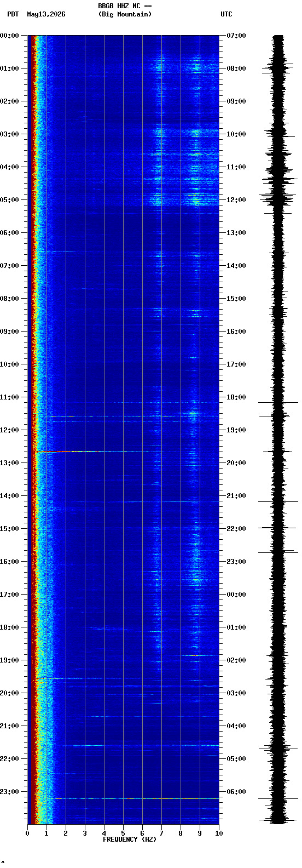302x868 pixels.
Task: Click the seismogram waveform trace panel
Action: 278,430
